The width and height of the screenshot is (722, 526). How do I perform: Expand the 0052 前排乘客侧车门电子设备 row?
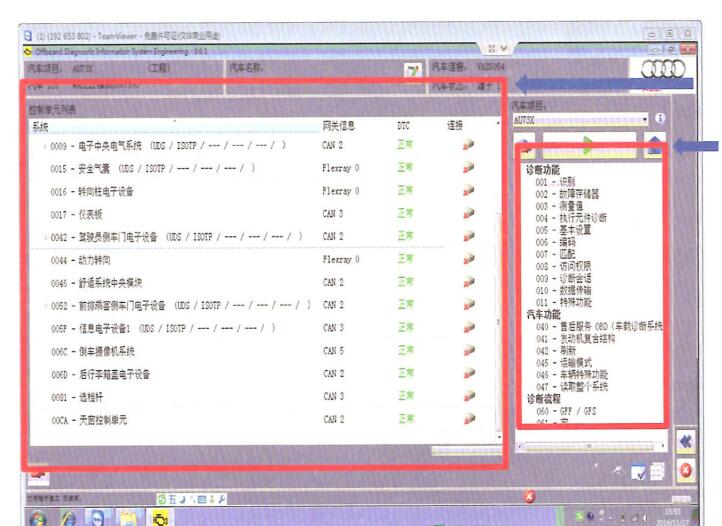(45, 306)
